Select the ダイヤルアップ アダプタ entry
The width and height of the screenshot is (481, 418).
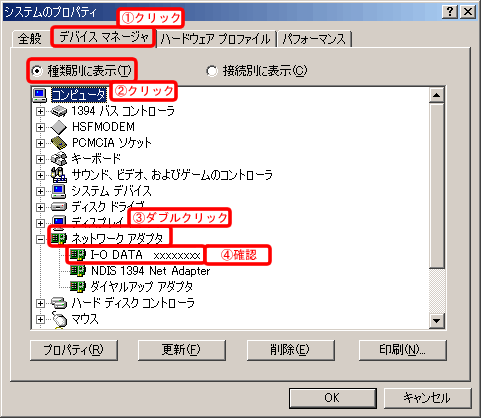point(142,287)
